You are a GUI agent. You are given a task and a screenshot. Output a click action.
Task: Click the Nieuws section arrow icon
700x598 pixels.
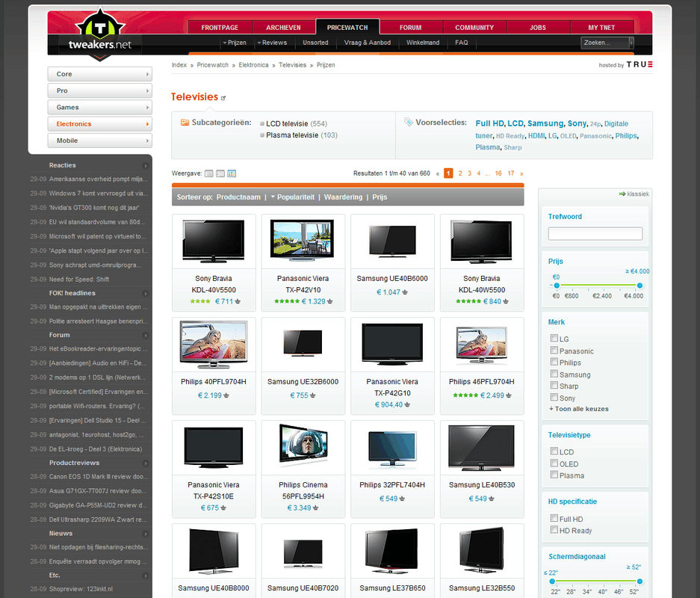(x=146, y=534)
